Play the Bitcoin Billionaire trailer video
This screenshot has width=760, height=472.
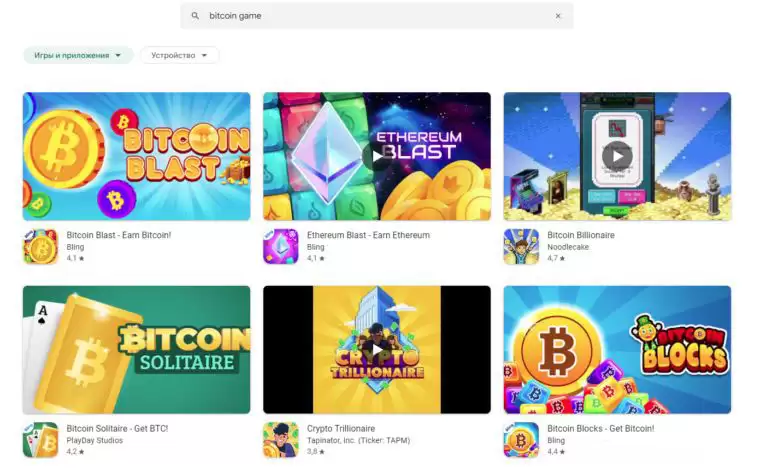617,156
